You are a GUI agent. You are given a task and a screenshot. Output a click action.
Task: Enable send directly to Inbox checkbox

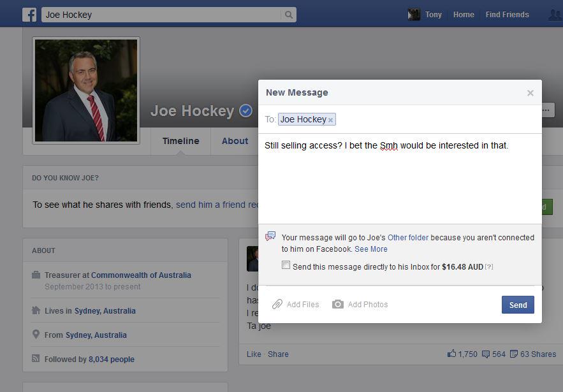pos(286,265)
